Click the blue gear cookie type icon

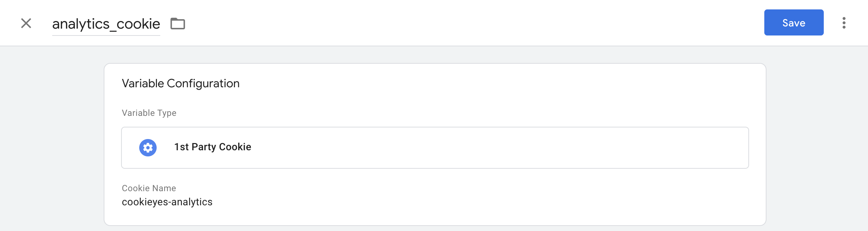148,148
